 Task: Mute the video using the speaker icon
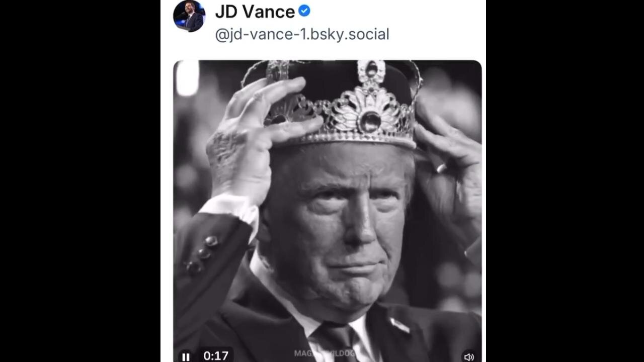pyautogui.click(x=468, y=356)
